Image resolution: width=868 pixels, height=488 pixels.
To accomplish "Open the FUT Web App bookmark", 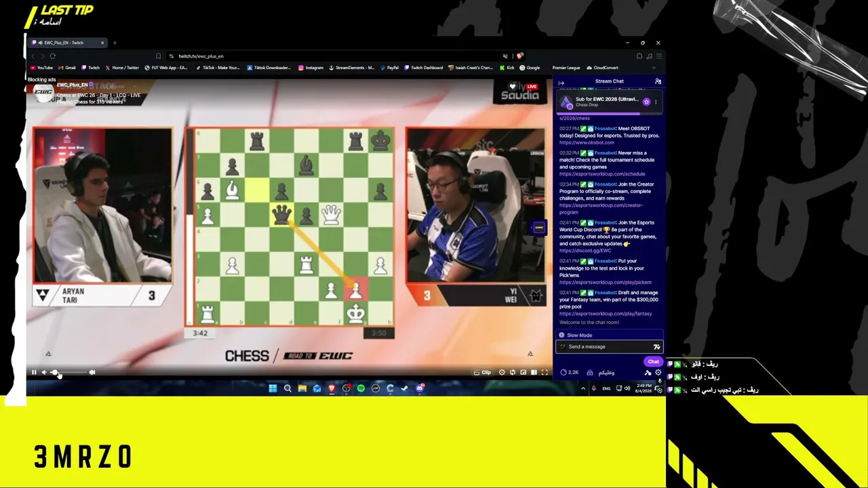I will point(165,68).
